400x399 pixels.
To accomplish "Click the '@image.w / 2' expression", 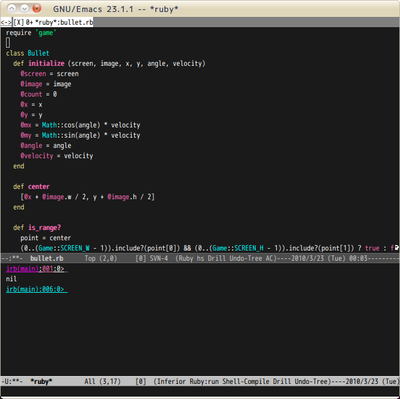I will pos(65,197).
